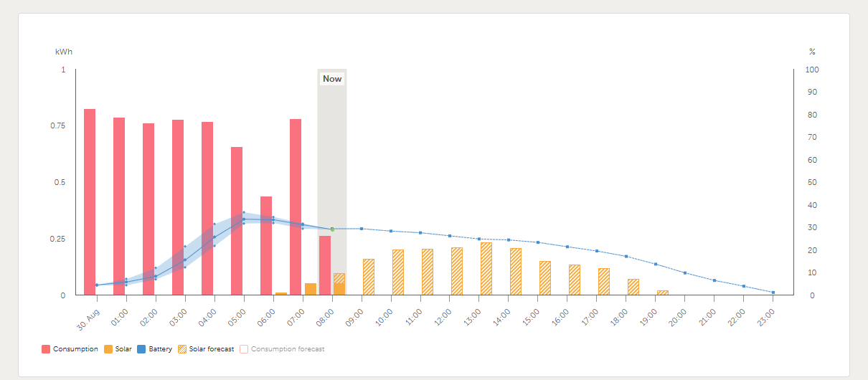The width and height of the screenshot is (868, 380).
Task: Click the 0.25 kWh axis value
Action: (x=57, y=239)
